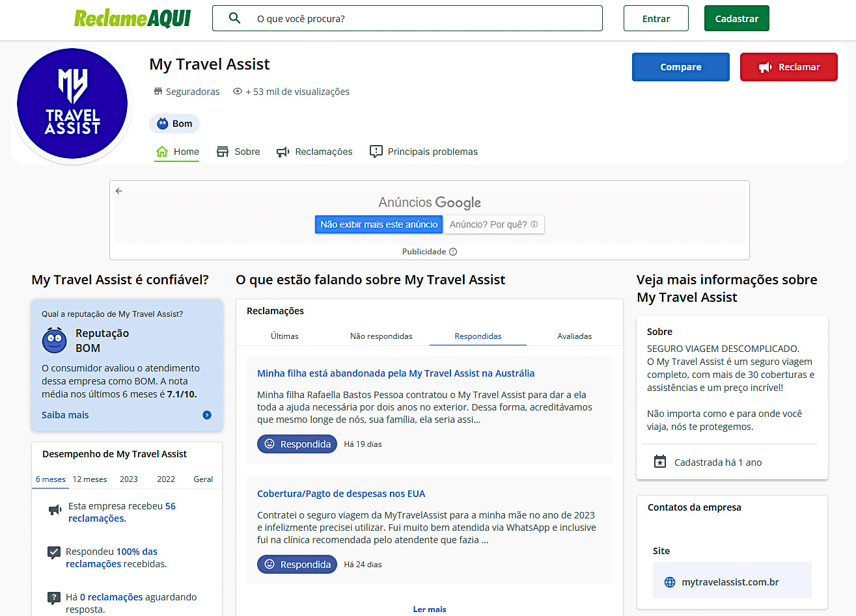This screenshot has height=616, width=856.
Task: Click 'Anúncio? Por quê?' button
Action: [493, 224]
